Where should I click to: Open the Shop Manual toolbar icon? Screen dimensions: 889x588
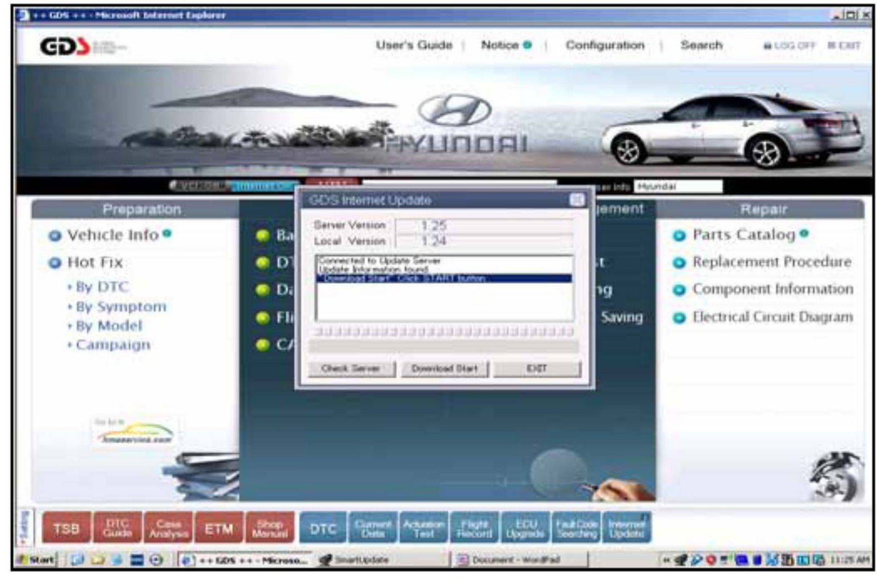tap(269, 528)
